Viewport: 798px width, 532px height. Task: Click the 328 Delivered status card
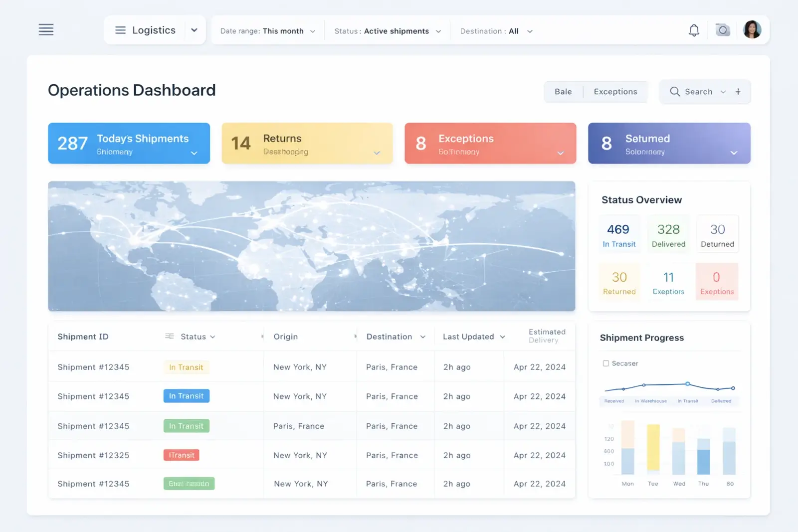[x=668, y=234]
